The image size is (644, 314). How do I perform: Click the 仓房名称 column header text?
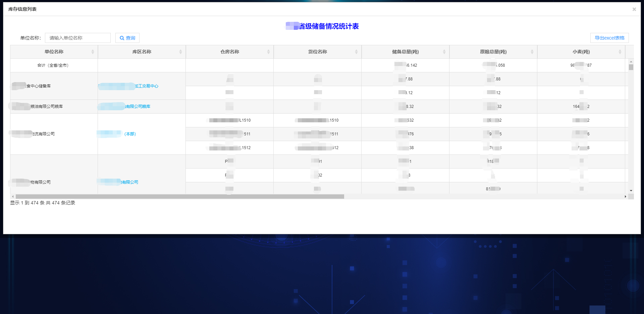pyautogui.click(x=230, y=52)
